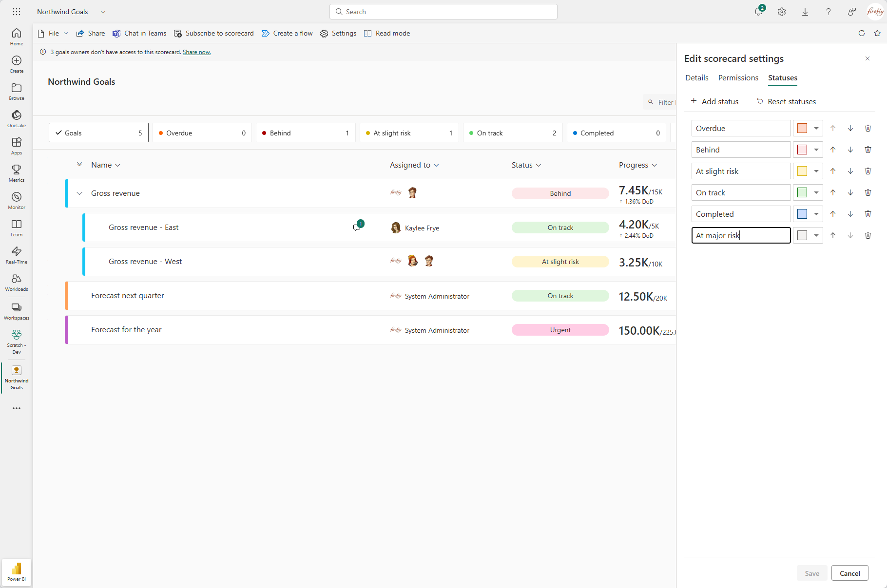The image size is (887, 588).
Task: Open Overdue color dropdown
Action: click(816, 128)
